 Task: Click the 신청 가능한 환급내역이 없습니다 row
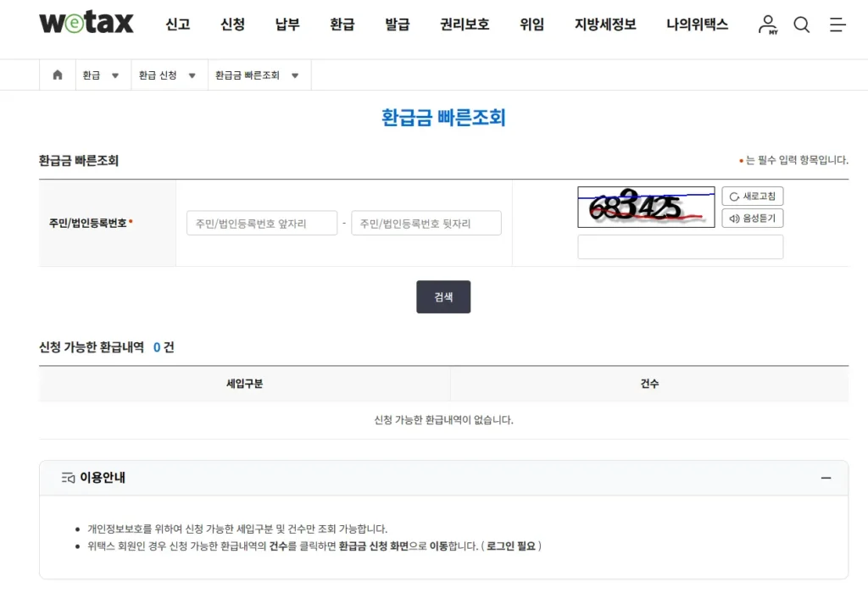pos(443,420)
